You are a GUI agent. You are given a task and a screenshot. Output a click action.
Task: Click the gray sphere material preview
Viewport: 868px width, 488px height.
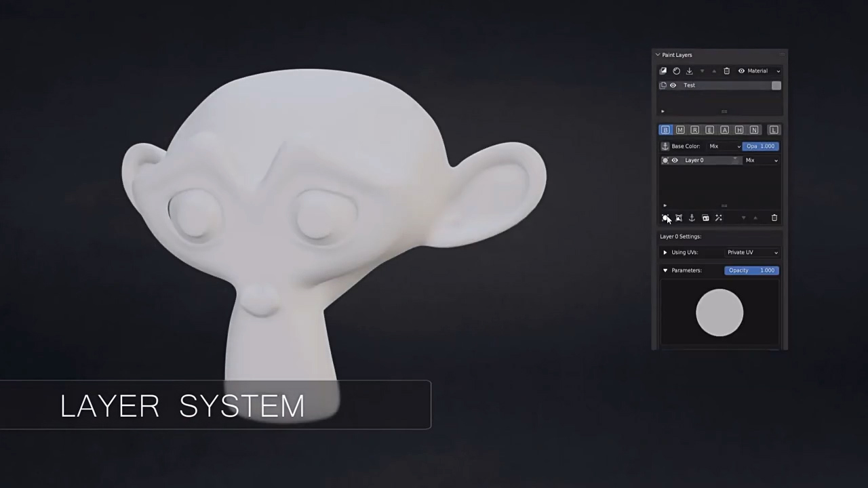point(719,312)
